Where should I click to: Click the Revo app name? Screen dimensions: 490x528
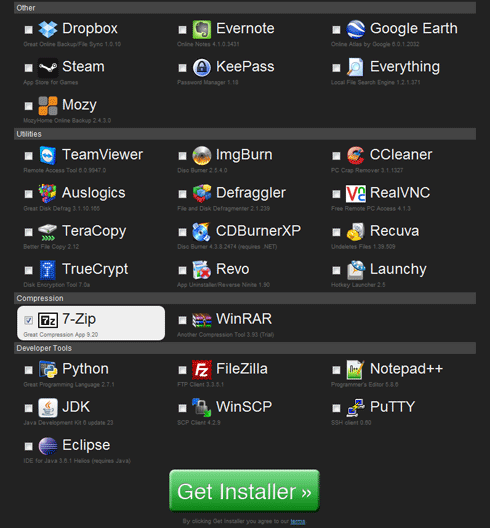tap(233, 269)
